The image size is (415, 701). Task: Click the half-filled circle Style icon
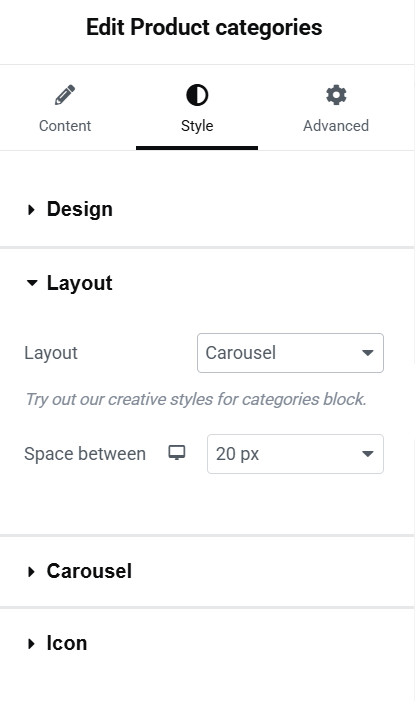(197, 95)
